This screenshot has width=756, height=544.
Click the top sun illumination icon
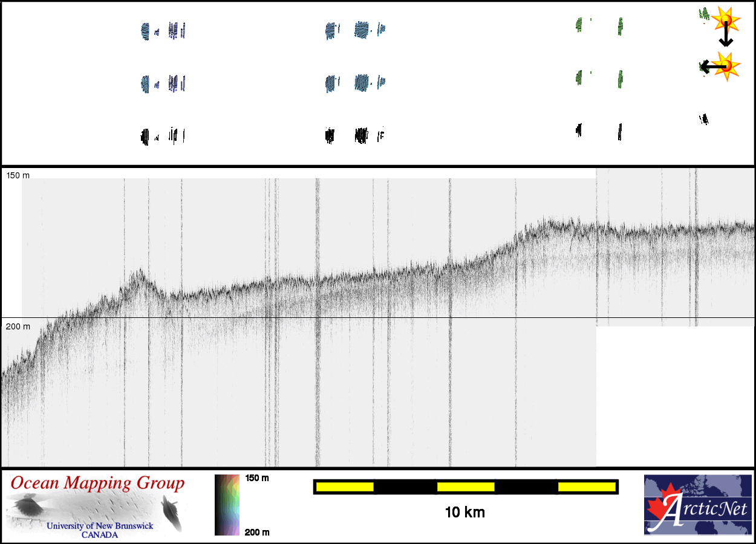tap(726, 20)
